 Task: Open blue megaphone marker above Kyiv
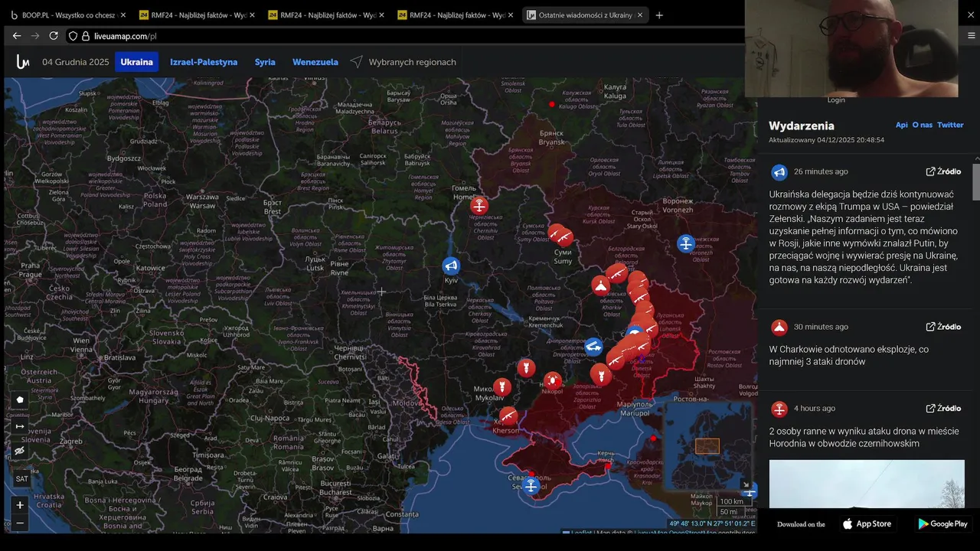pyautogui.click(x=451, y=266)
